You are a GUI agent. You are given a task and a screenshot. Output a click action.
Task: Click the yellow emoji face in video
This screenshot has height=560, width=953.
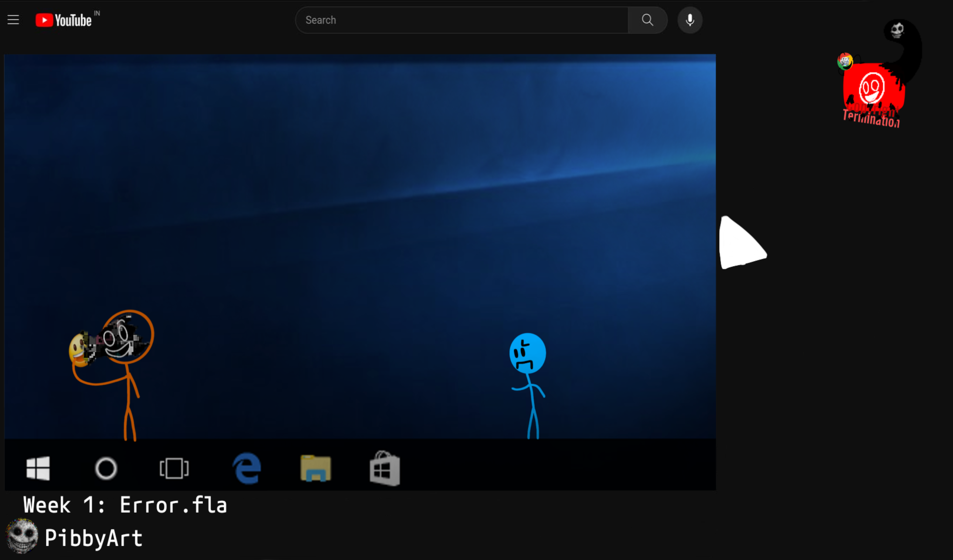[77, 350]
